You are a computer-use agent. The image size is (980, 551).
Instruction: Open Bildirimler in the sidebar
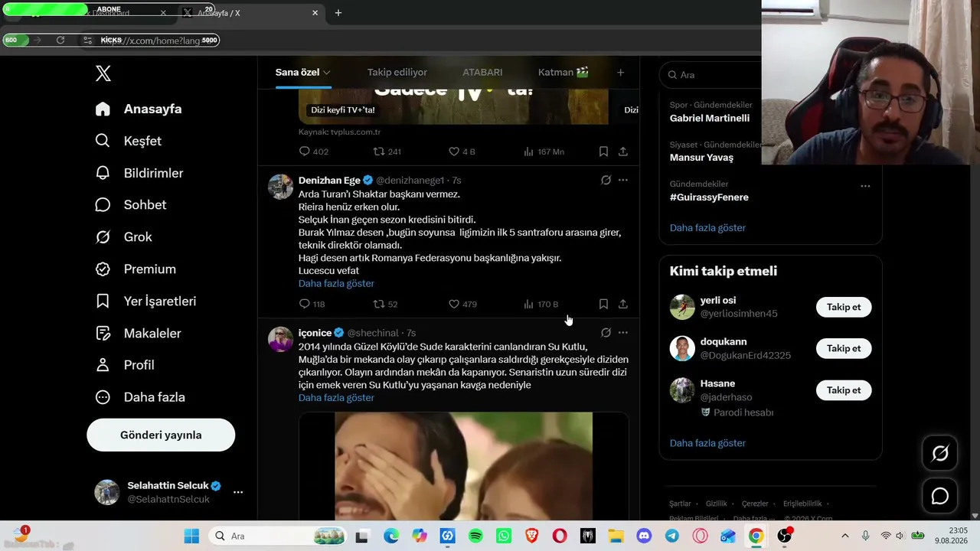139,173
